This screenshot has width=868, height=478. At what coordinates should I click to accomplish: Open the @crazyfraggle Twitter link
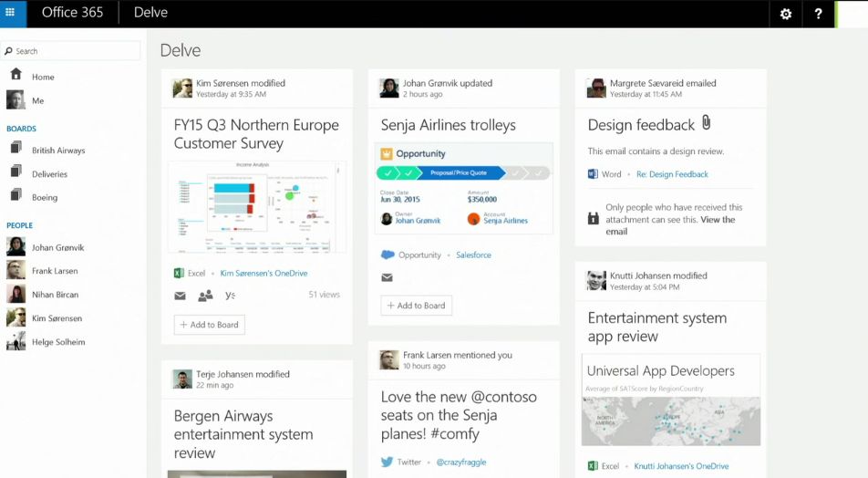tap(461, 462)
